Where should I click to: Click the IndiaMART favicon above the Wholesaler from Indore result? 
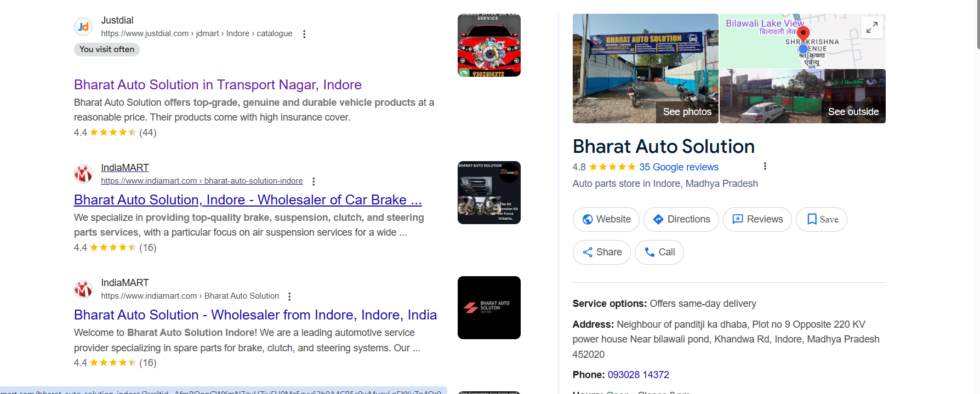click(83, 289)
